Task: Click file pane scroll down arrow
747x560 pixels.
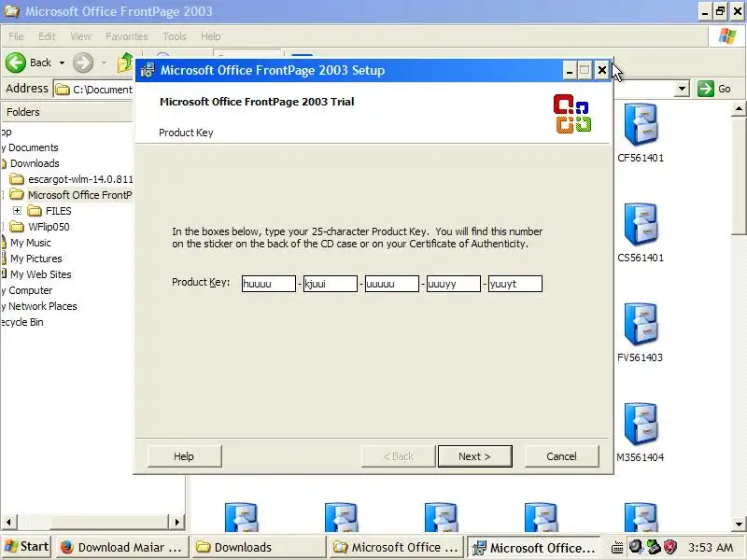Action: click(x=739, y=525)
